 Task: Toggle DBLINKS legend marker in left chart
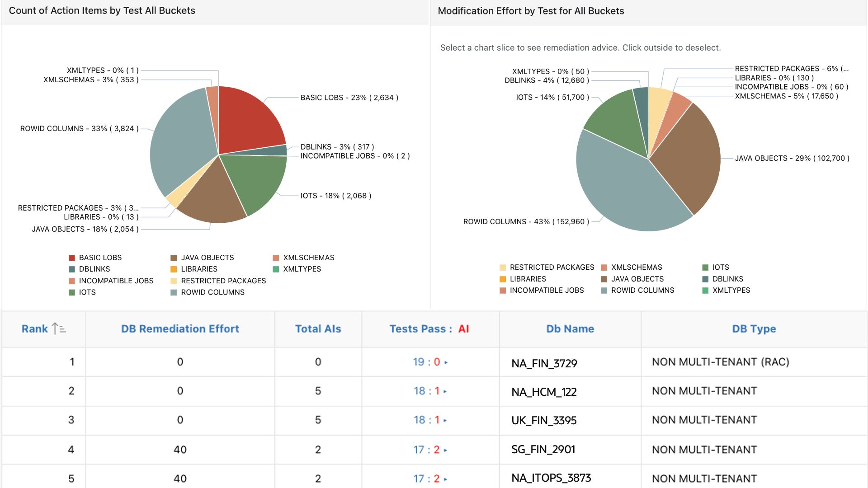[x=71, y=269]
